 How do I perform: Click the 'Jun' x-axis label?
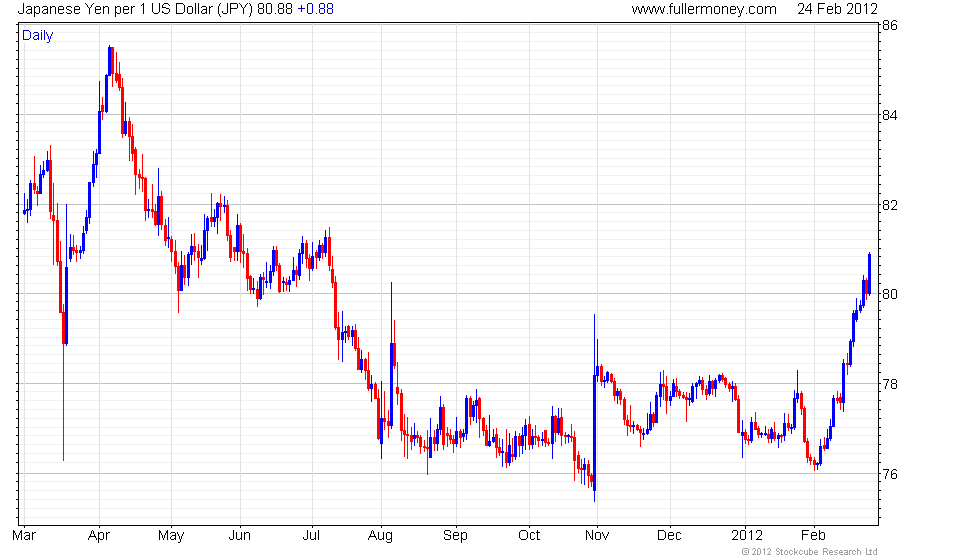click(x=239, y=536)
